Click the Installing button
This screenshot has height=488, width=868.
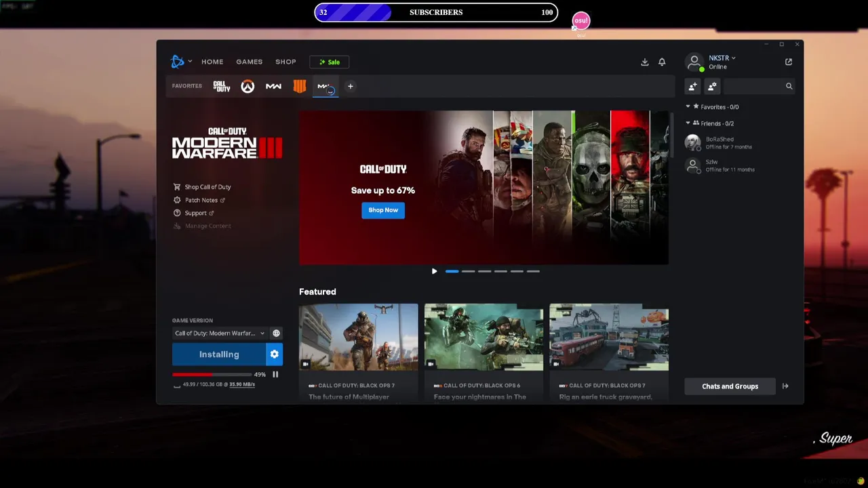[x=219, y=354]
